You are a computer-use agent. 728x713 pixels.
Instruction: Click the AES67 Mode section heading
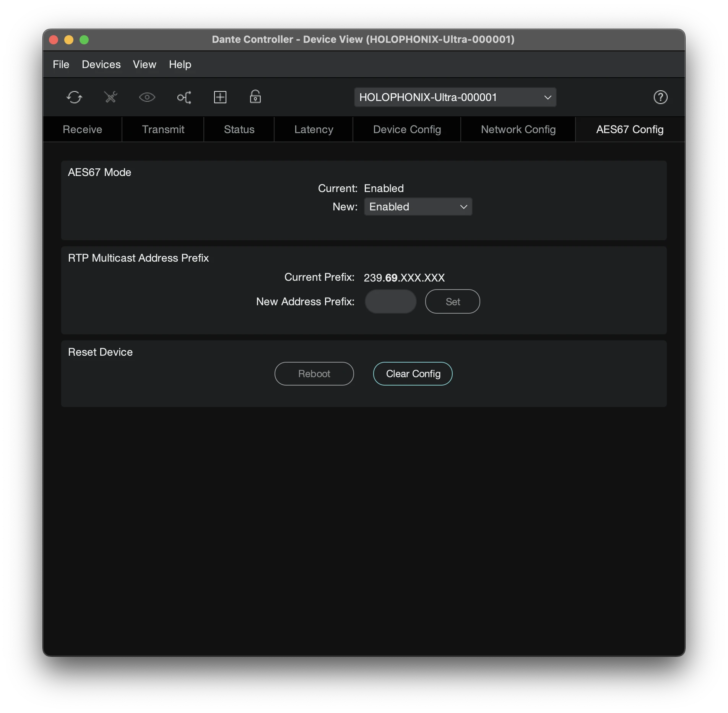(100, 172)
